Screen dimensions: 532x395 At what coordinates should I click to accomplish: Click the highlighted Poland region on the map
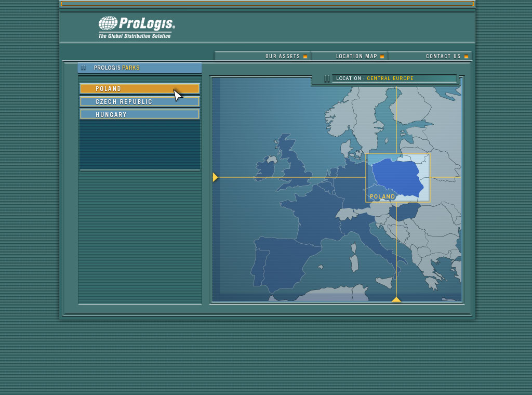tap(397, 176)
